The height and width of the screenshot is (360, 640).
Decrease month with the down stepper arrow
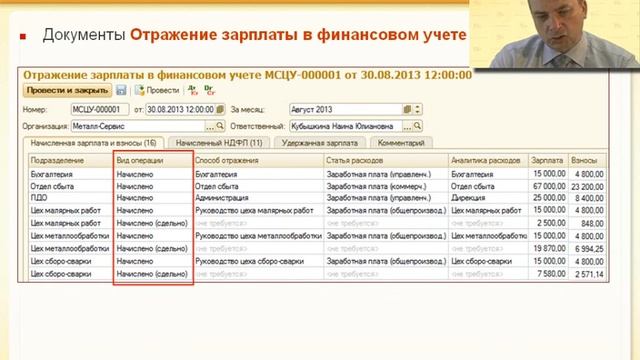coord(417,112)
